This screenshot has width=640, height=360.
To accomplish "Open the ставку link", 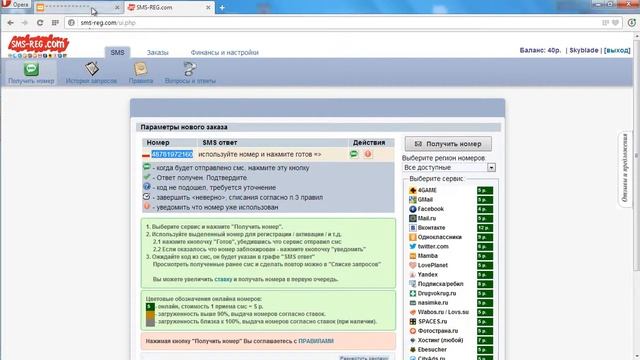I will pyautogui.click(x=223, y=279).
